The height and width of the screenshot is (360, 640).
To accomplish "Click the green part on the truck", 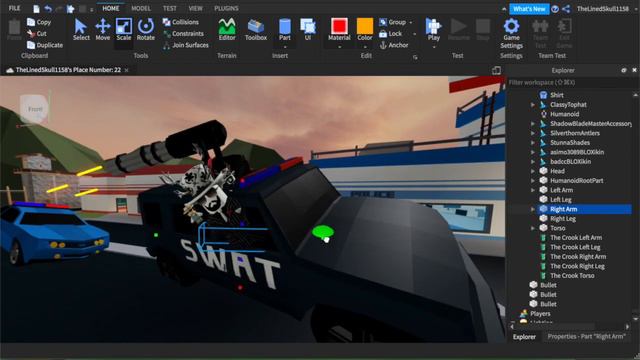I will tap(322, 232).
